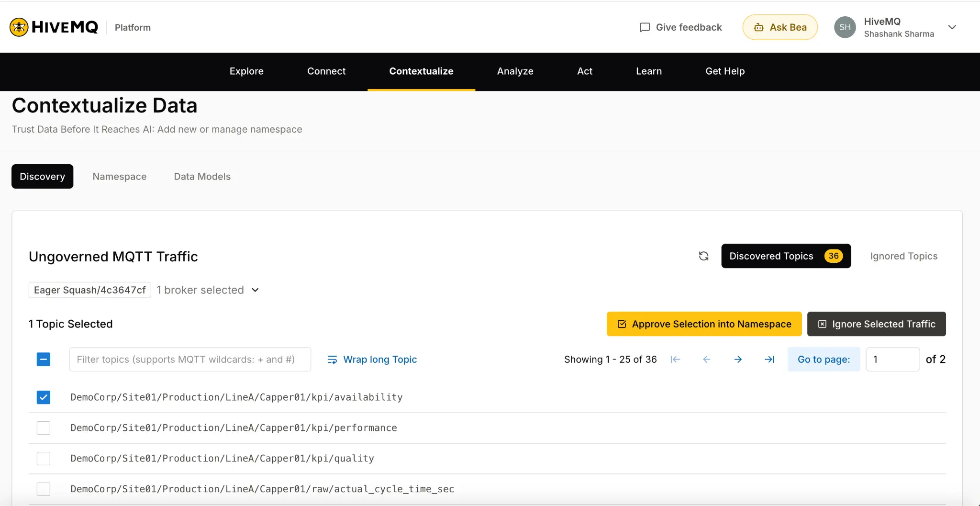Check the kpi/quality topic checkbox
This screenshot has width=980, height=506.
44,459
